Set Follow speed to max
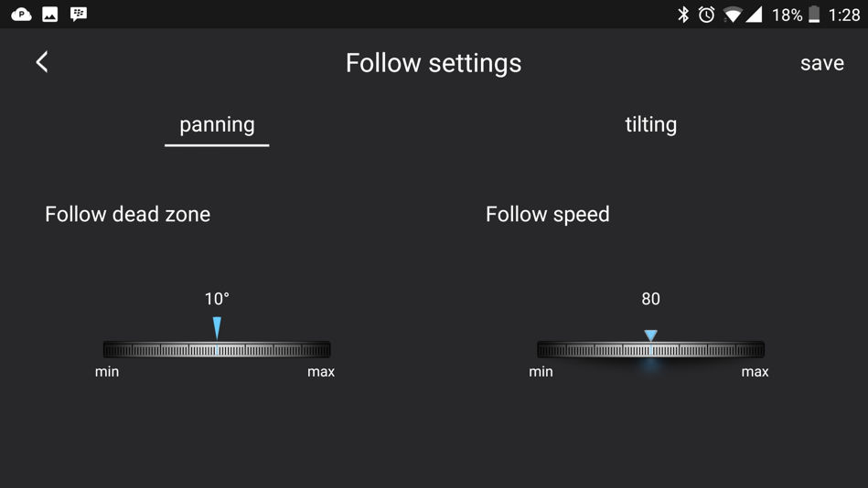Viewport: 868px width, 488px height. (755, 372)
